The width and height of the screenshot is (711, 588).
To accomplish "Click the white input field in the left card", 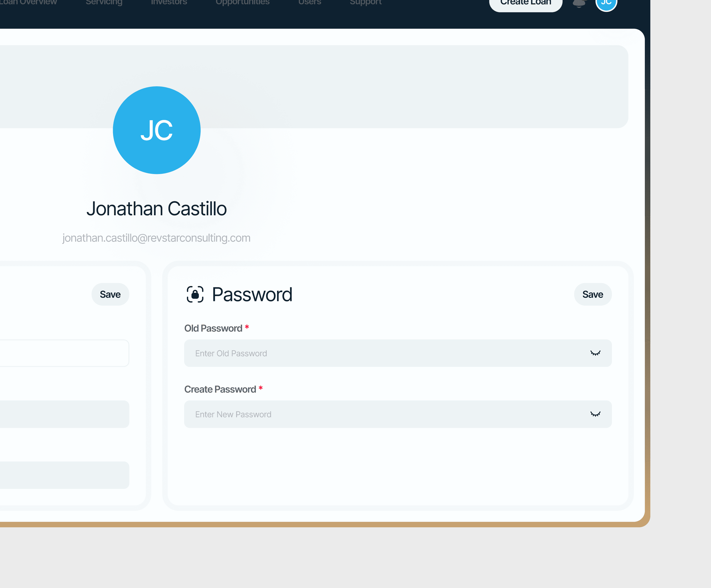I will coord(64,353).
